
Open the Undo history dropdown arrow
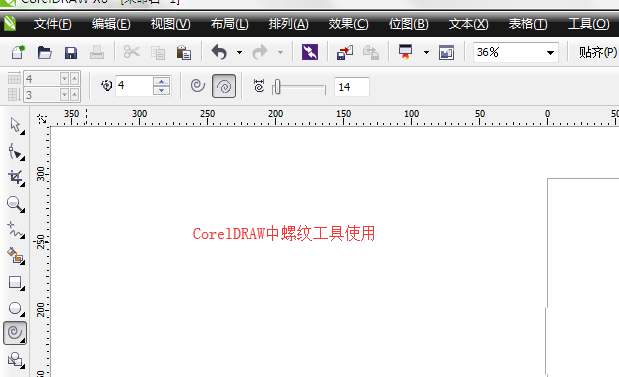click(239, 53)
